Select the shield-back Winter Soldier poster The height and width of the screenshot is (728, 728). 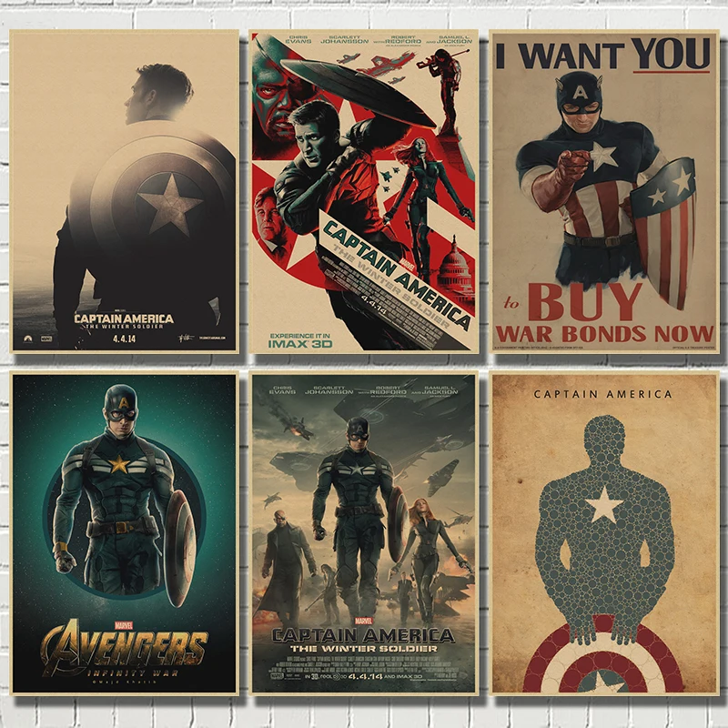coord(125,191)
